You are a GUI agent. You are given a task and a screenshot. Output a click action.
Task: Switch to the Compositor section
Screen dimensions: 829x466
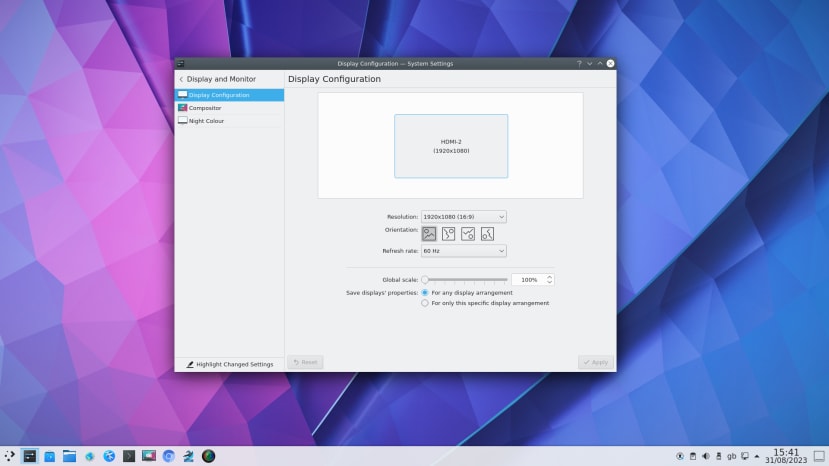(229, 108)
